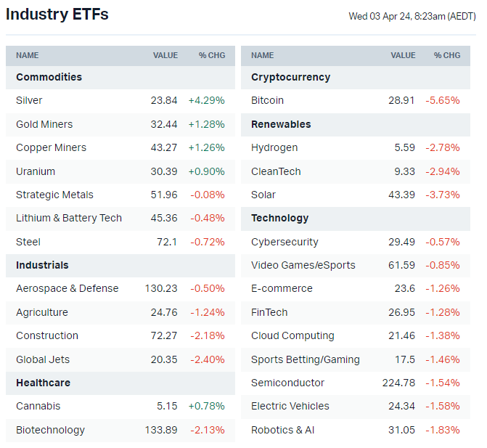This screenshot has width=487, height=448.
Task: Click the Uranium ETF name
Action: 36,171
